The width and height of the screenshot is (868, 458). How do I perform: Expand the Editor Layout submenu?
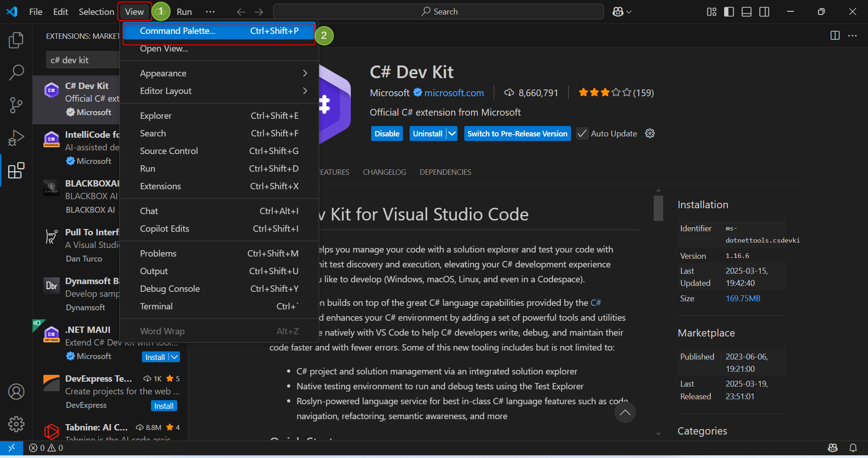pyautogui.click(x=219, y=91)
